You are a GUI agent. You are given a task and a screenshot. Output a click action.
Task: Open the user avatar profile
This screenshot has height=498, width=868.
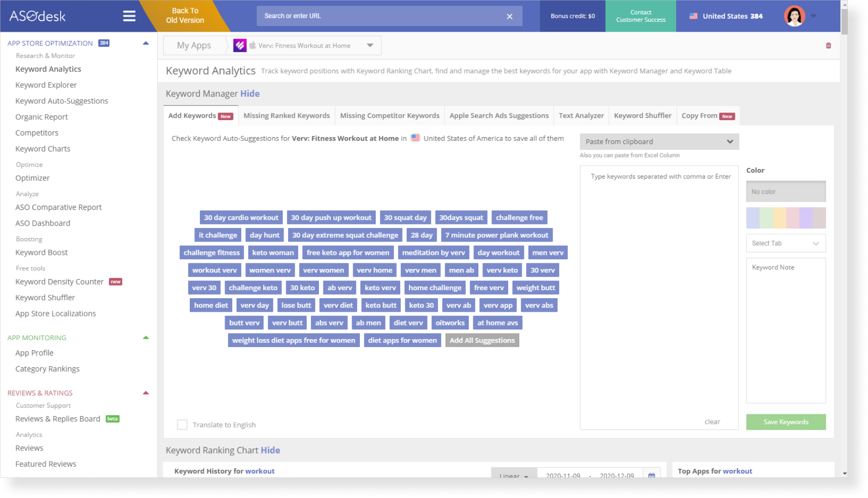tap(794, 16)
